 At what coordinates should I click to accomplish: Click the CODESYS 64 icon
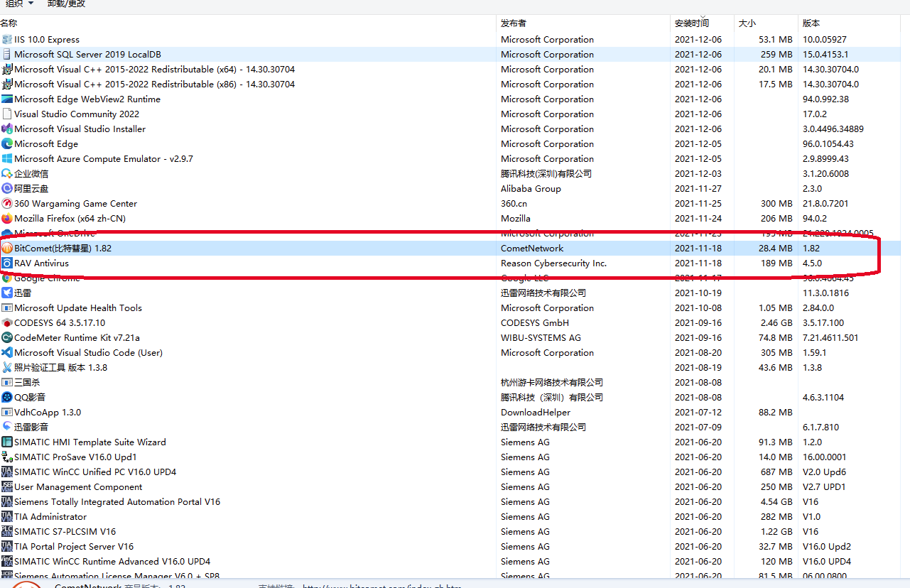tap(7, 322)
